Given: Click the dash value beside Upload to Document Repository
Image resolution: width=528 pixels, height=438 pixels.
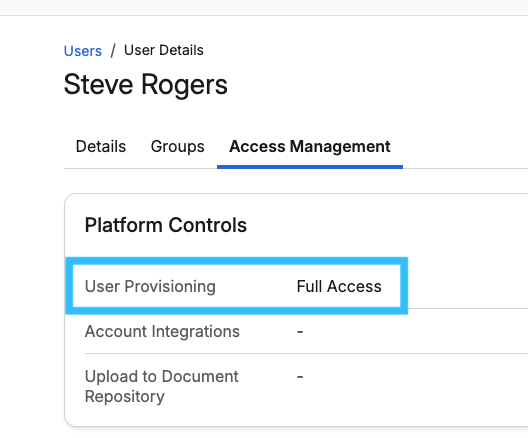Looking at the screenshot, I should click(x=300, y=377).
